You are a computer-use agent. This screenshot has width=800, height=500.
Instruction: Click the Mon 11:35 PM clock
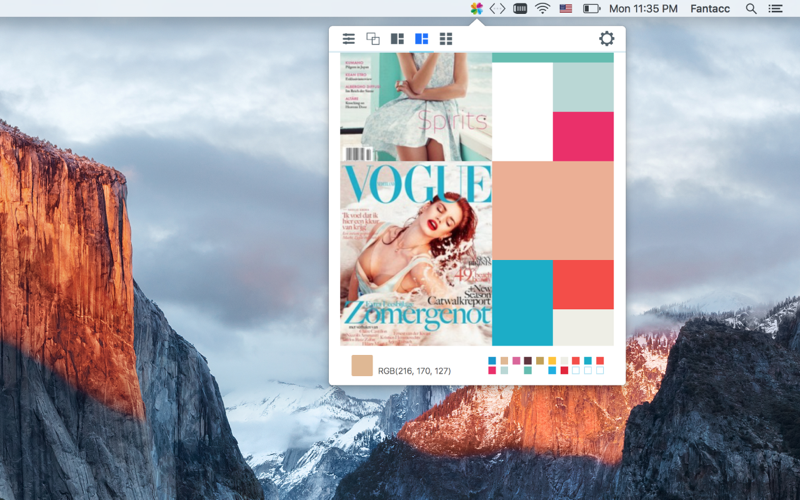tap(643, 8)
